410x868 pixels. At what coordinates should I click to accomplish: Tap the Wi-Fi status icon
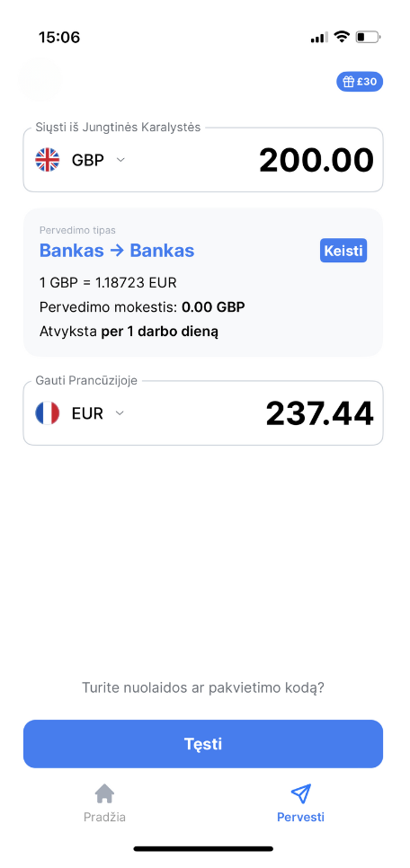coord(342,37)
